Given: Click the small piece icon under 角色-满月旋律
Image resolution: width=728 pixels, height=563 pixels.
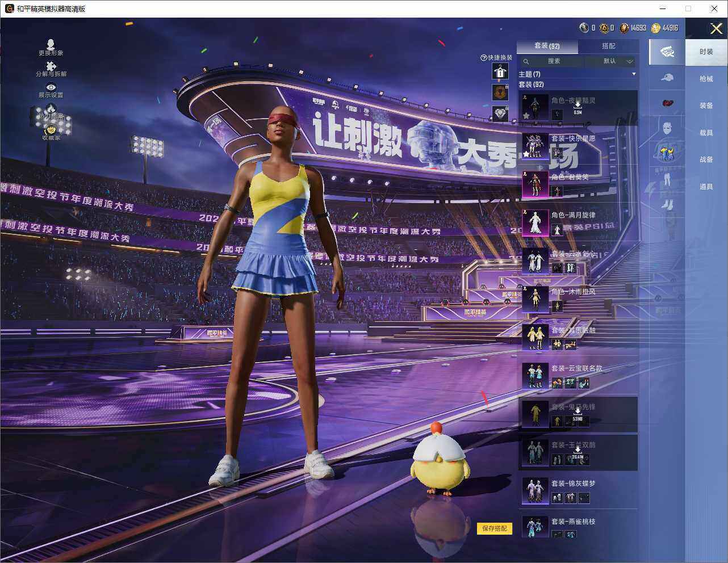Looking at the screenshot, I should click(x=557, y=229).
